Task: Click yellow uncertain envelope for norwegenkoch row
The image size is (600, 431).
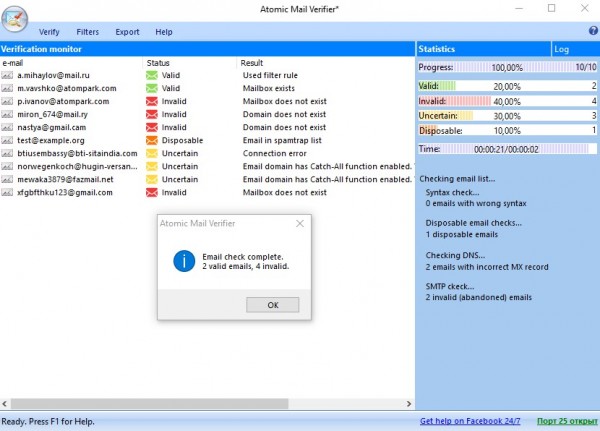Action: click(x=152, y=167)
